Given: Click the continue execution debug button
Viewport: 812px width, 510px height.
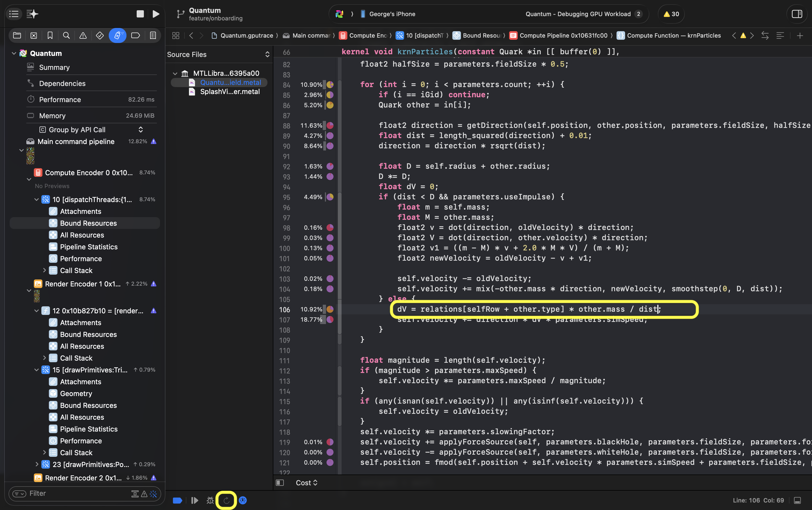Looking at the screenshot, I should (x=194, y=500).
